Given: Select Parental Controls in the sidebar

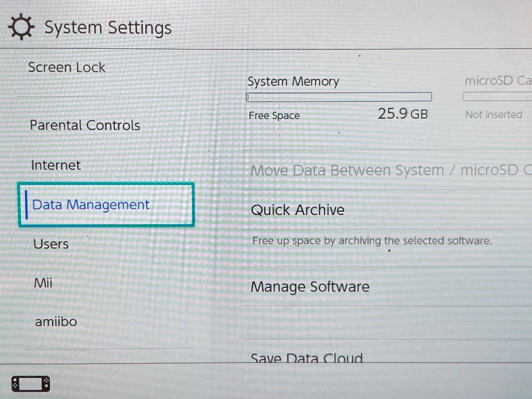Looking at the screenshot, I should [x=85, y=126].
